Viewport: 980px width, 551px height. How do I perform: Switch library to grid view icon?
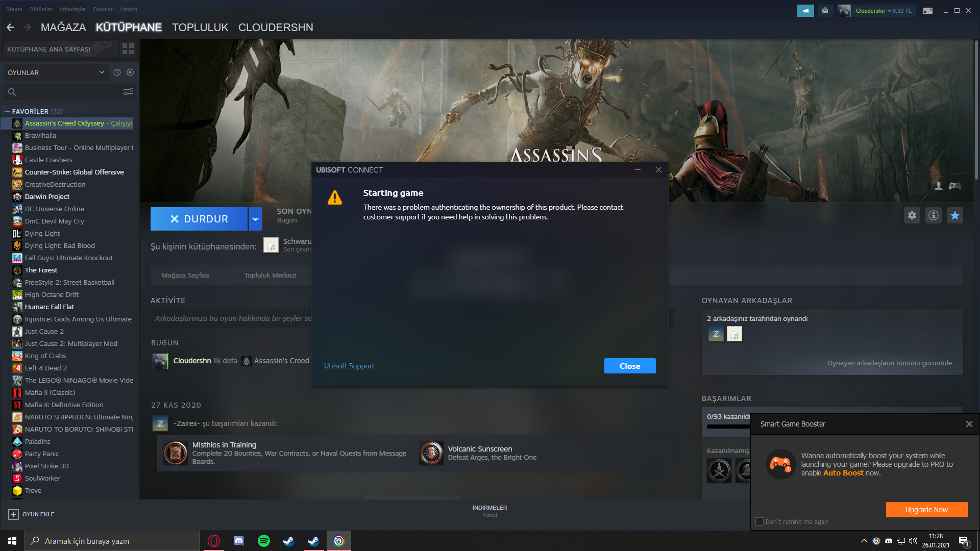click(x=128, y=49)
